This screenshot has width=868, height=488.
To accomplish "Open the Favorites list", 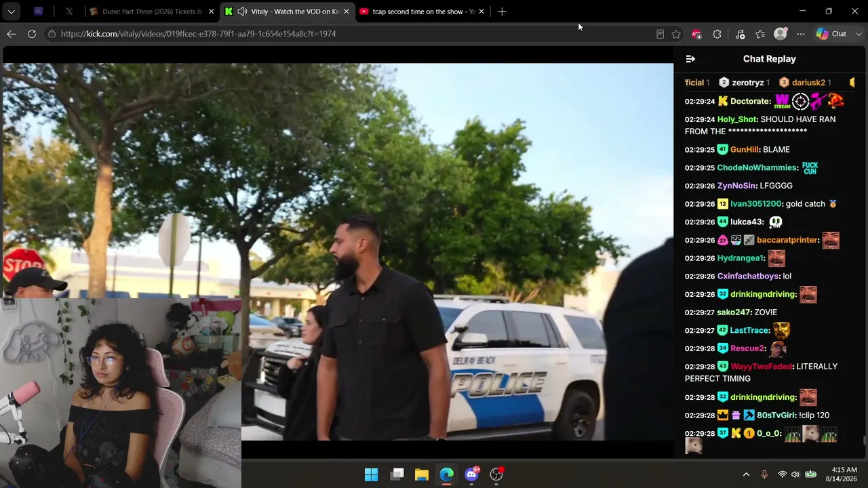I will pos(760,34).
